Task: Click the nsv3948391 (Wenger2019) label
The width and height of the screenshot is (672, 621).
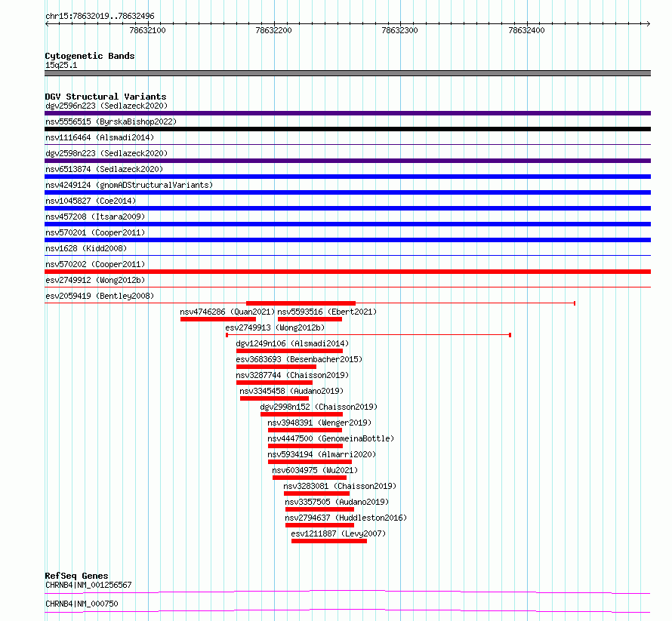Action: (319, 423)
